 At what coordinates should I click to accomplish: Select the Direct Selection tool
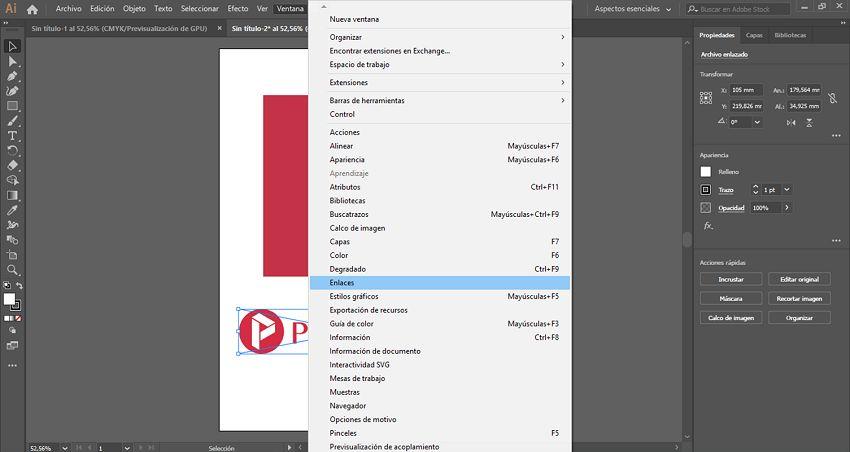[x=12, y=62]
